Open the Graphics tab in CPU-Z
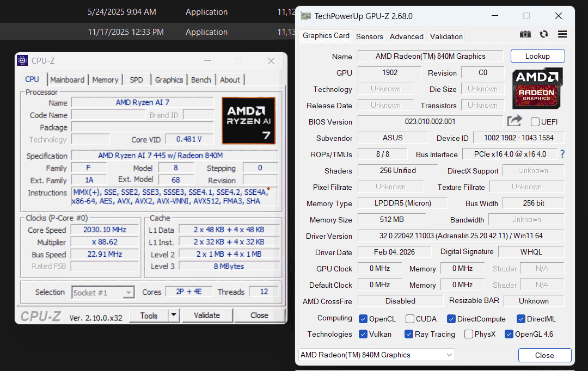The width and height of the screenshot is (588, 371). coord(169,80)
